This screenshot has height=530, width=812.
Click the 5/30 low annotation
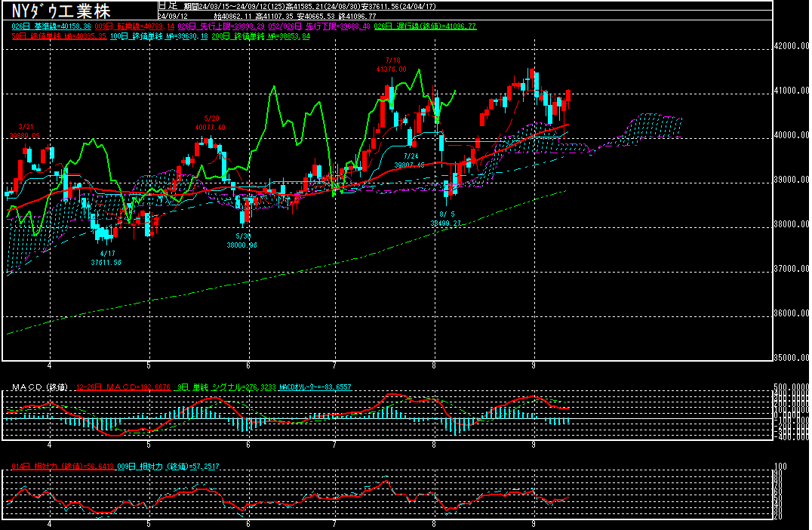point(241,240)
